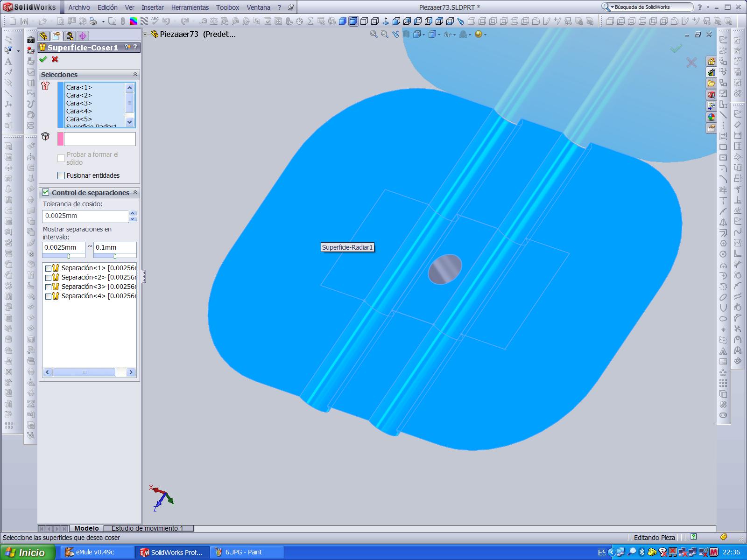Open the DimXpertManager tab

tap(83, 36)
